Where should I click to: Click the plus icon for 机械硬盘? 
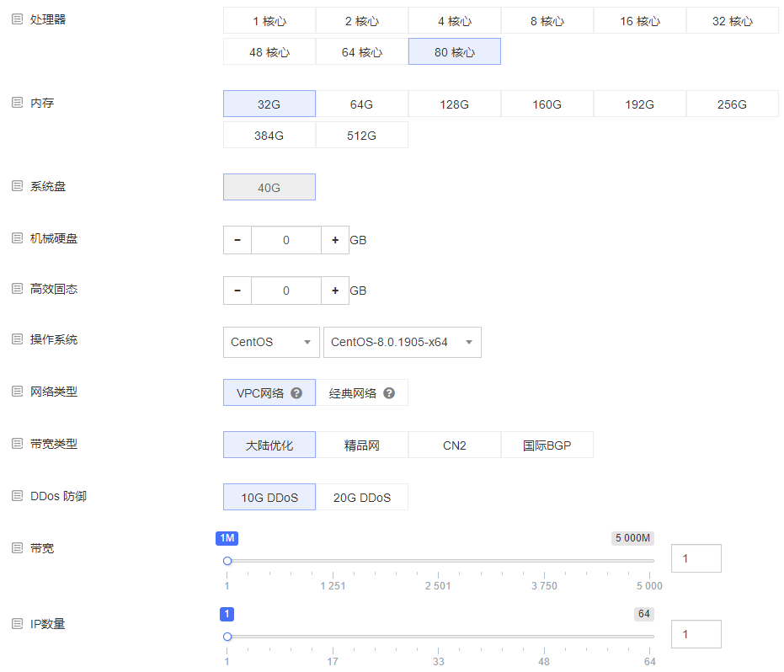pyautogui.click(x=335, y=240)
